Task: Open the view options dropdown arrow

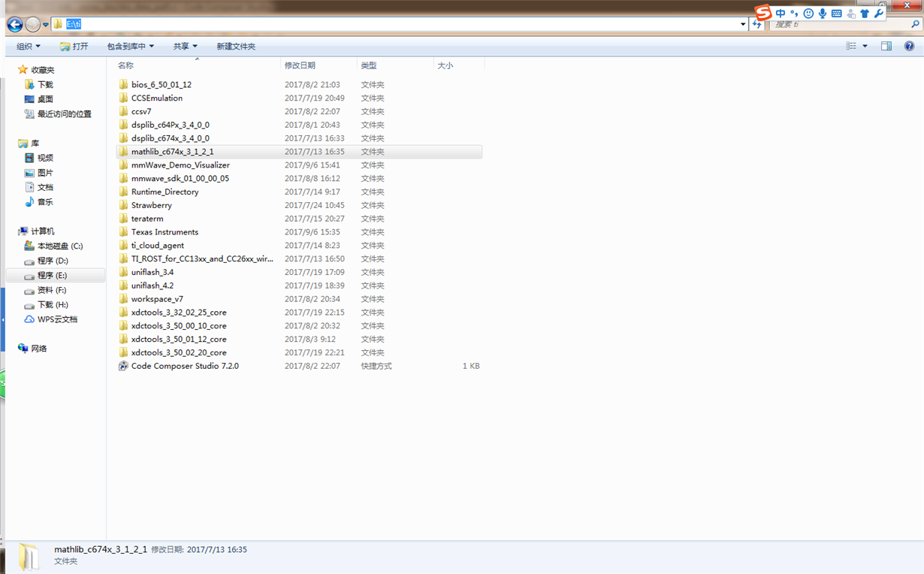Action: [865, 47]
